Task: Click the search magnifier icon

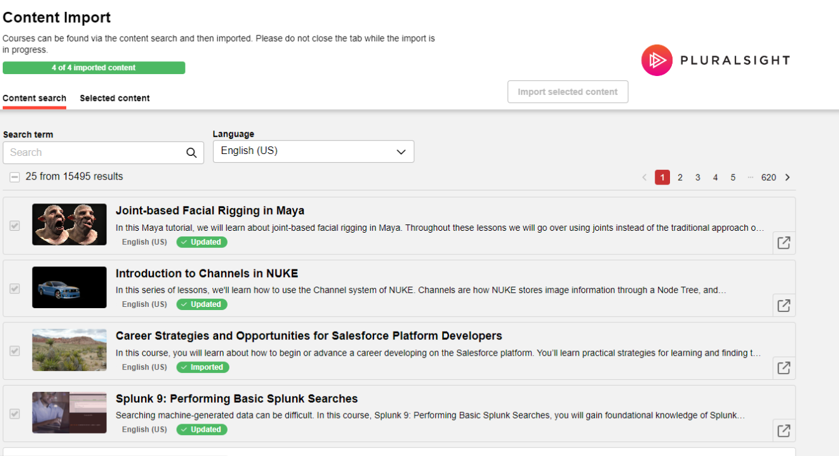Action: (191, 153)
